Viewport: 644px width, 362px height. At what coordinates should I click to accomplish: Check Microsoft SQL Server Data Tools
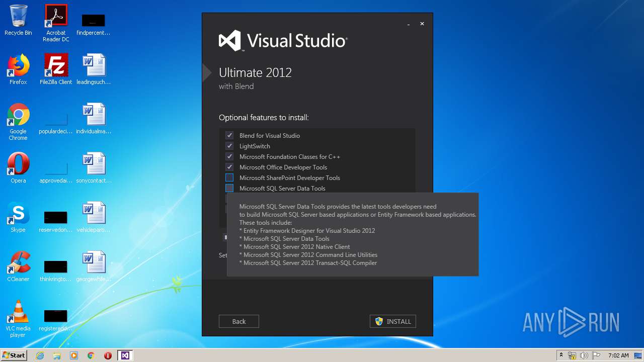tap(229, 189)
